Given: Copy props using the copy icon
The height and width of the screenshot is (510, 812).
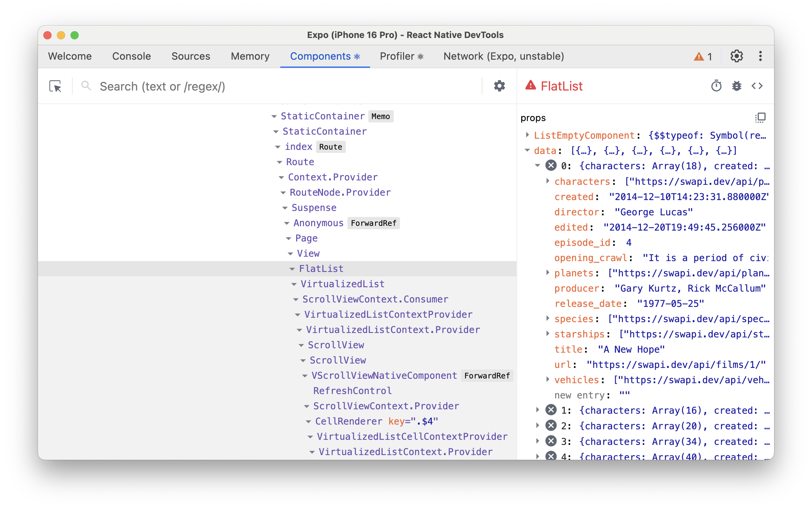Looking at the screenshot, I should (x=761, y=117).
